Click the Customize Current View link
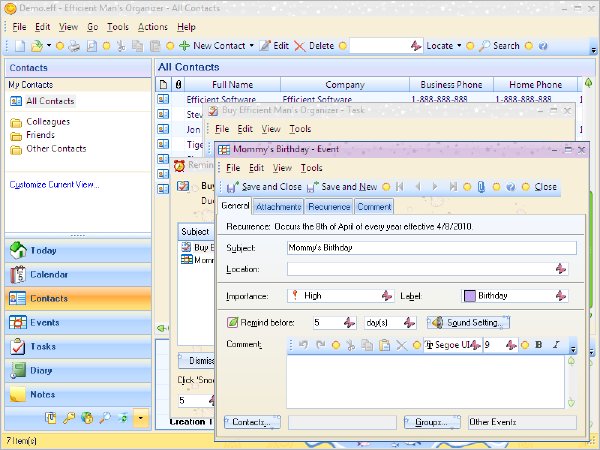Viewport: 600px width, 450px height. [x=54, y=185]
